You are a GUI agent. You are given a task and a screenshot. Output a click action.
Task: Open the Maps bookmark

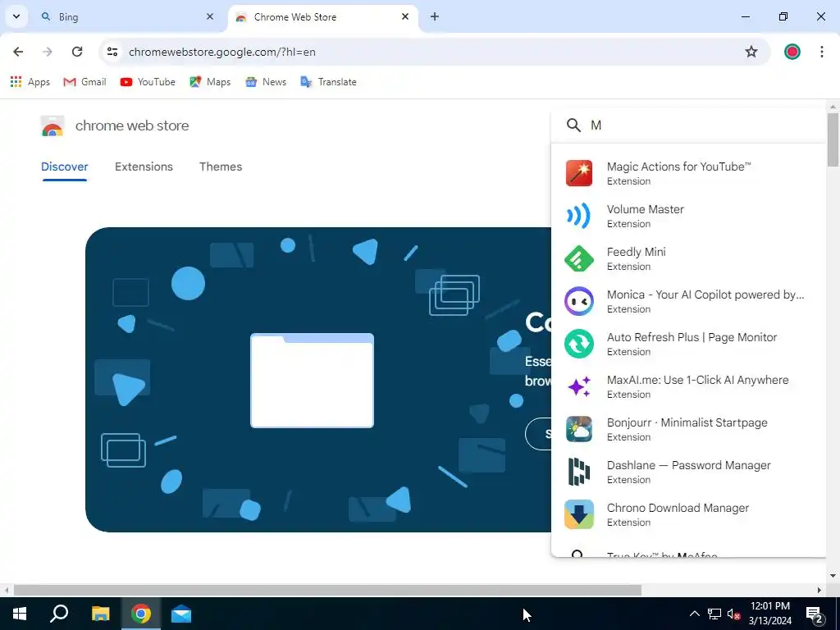[210, 82]
